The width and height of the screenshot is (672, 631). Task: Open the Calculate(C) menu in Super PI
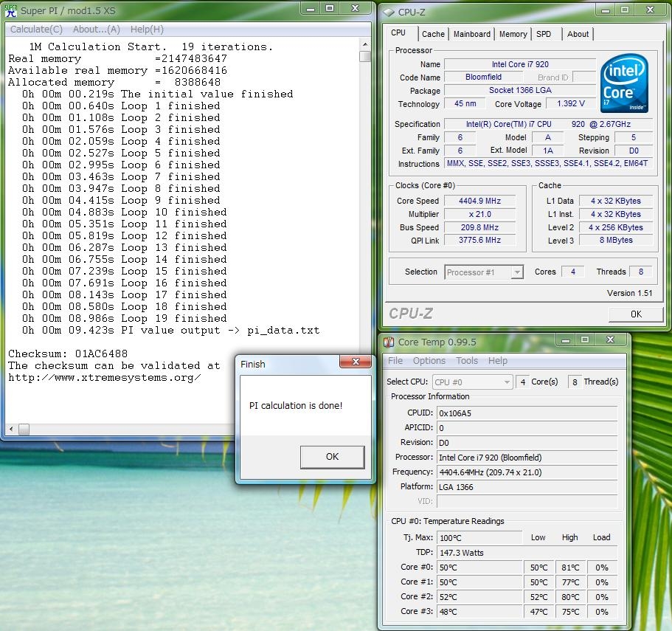[x=36, y=29]
